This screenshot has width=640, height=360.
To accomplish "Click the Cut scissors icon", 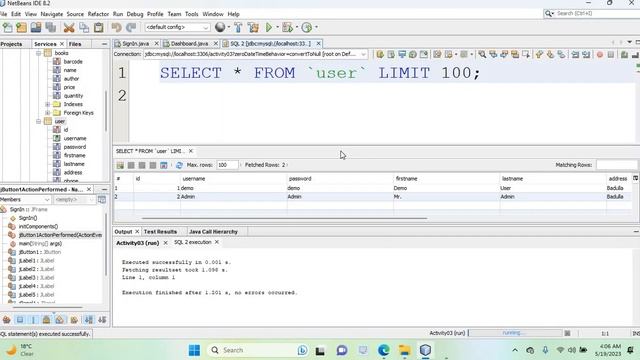I will 69,27.
